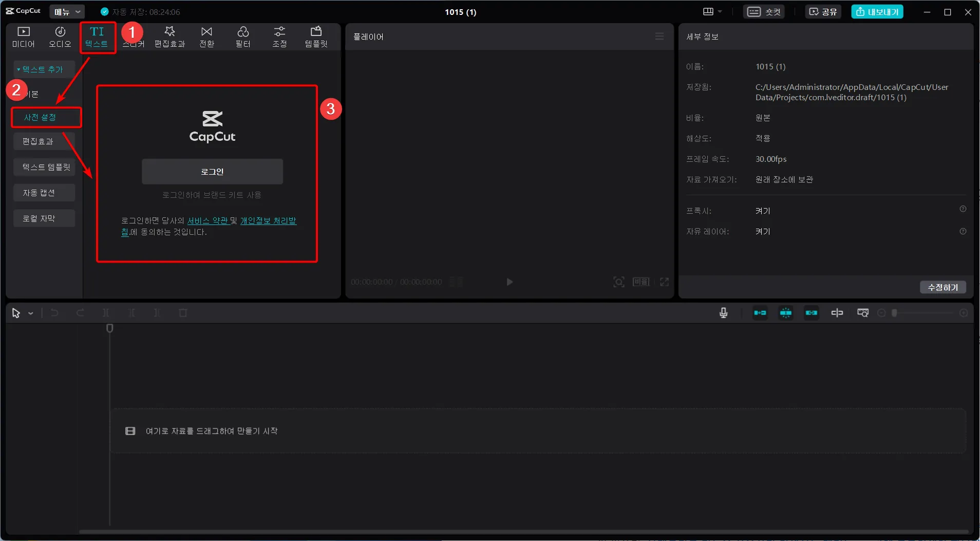Viewport: 980px width, 541px height.
Task: Toggle preview axis icon
Action: pos(837,313)
